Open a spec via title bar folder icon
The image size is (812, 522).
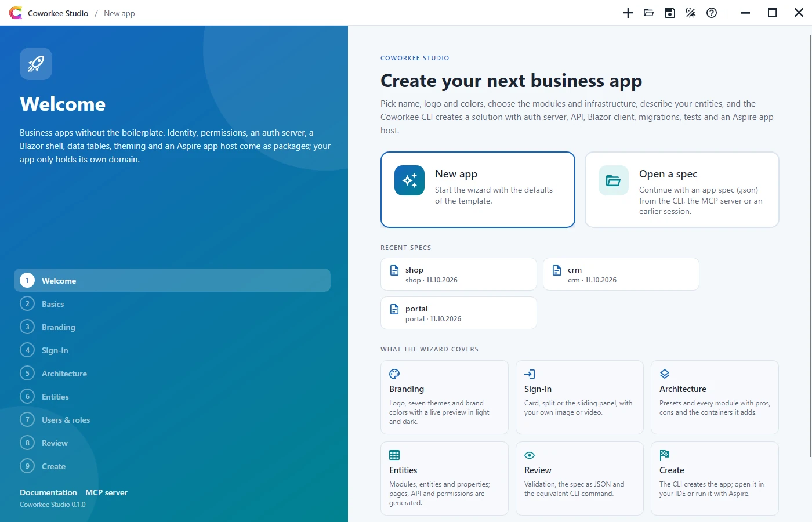tap(648, 13)
